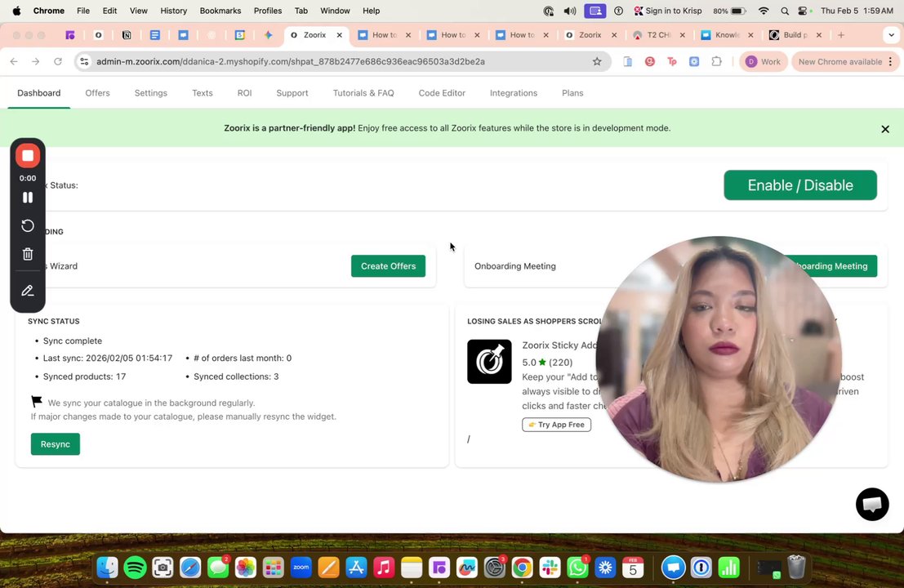Open Spotify from the dock
Image resolution: width=904 pixels, height=588 pixels.
135,568
